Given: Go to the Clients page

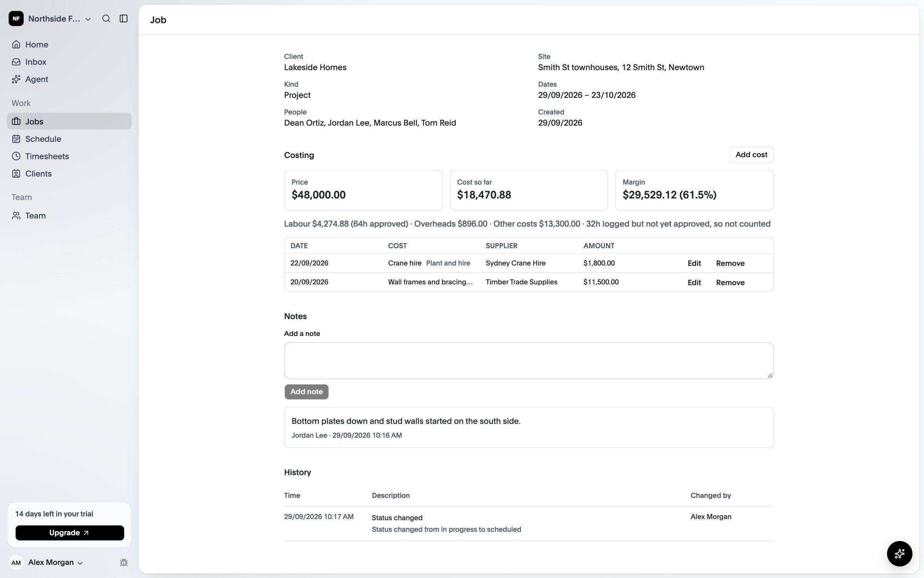Looking at the screenshot, I should [x=69, y=173].
